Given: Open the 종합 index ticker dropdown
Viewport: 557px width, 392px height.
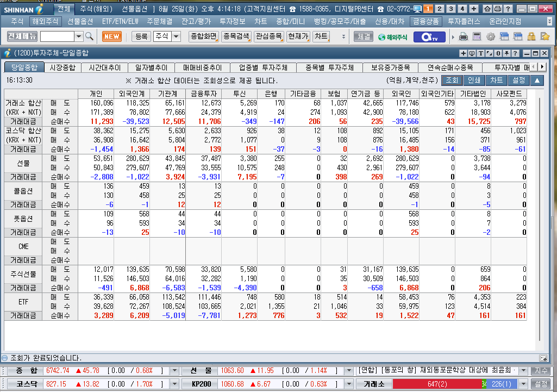Looking at the screenshot, I should point(174,371).
